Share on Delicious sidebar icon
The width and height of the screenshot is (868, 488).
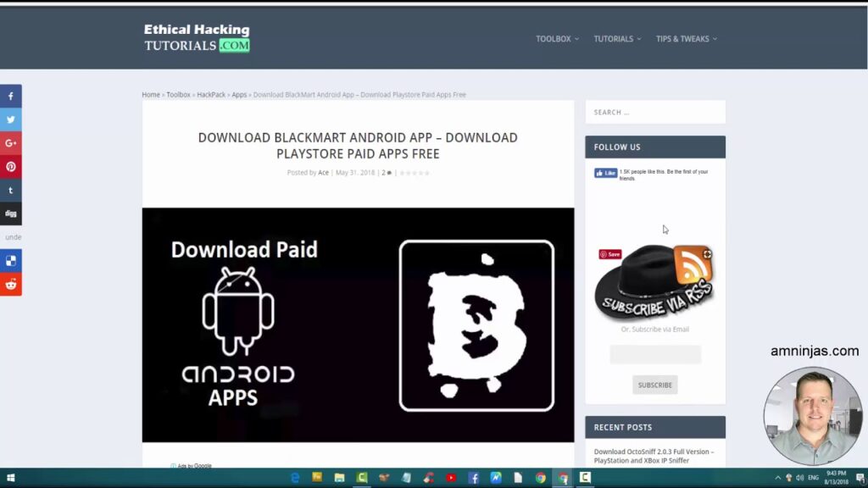pyautogui.click(x=10, y=261)
